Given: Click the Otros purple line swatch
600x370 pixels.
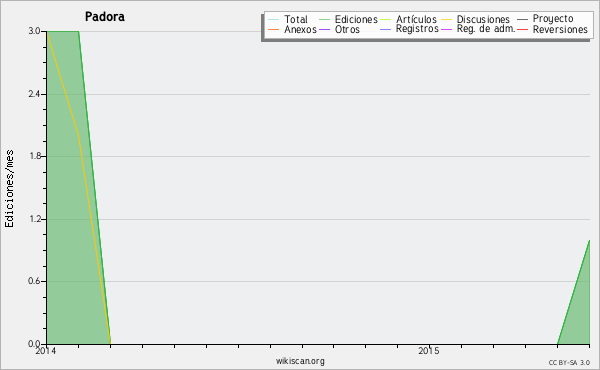Looking at the screenshot, I should coord(324,29).
